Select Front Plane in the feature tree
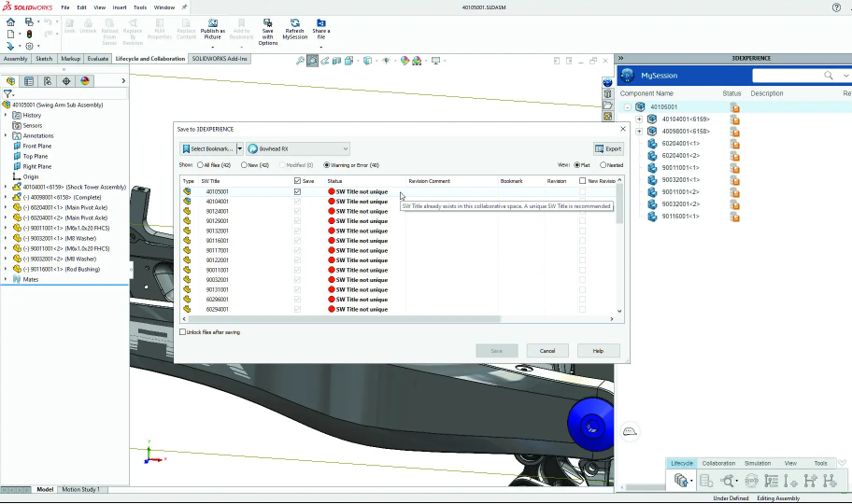Viewport: 852px width, 504px height. click(x=37, y=147)
